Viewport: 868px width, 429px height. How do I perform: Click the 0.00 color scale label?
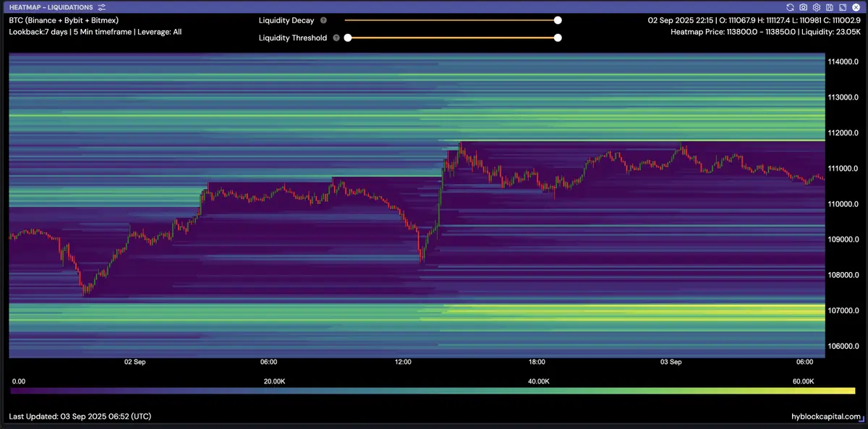19,381
